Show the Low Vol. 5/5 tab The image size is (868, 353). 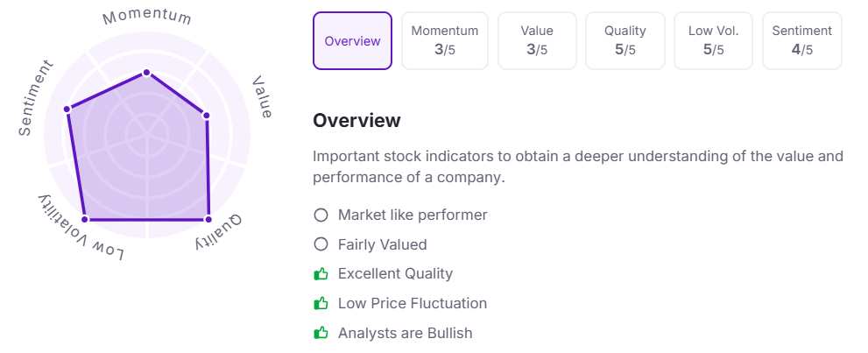(713, 41)
